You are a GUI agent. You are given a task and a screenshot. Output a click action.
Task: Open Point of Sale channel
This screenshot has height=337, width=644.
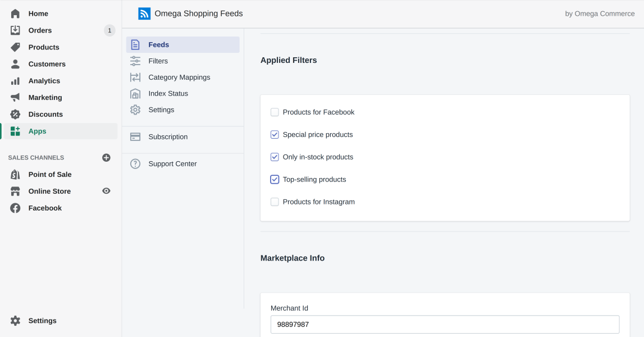point(50,175)
